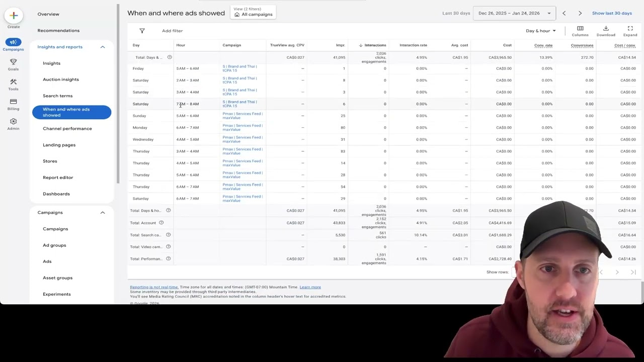The image size is (644, 362).
Task: Open Search terms report
Action: click(58, 96)
